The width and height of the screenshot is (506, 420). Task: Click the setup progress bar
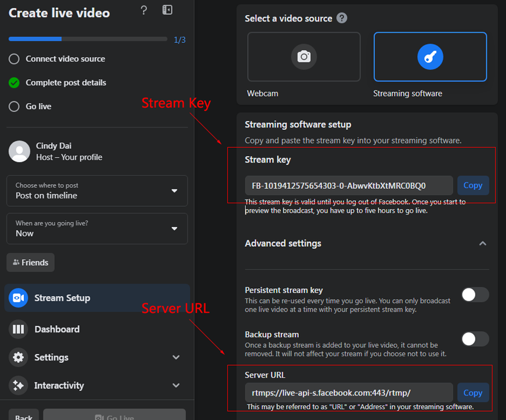(x=88, y=39)
